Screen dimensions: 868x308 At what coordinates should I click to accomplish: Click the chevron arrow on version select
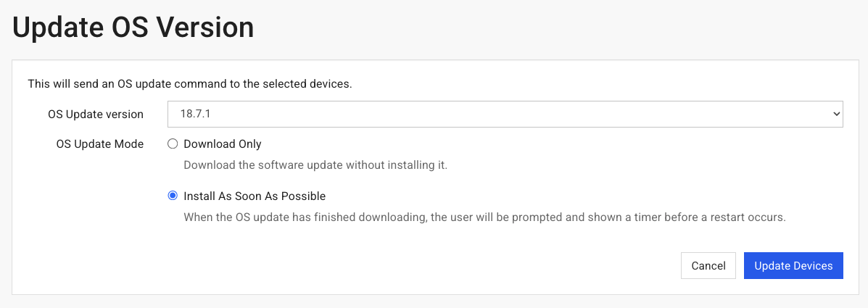coord(836,114)
